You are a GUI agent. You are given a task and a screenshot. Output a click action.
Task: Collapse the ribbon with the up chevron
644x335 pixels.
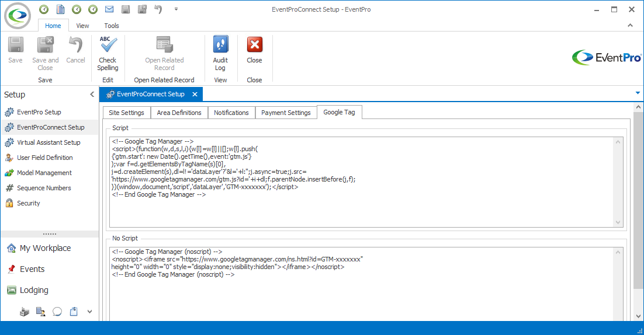tap(630, 26)
